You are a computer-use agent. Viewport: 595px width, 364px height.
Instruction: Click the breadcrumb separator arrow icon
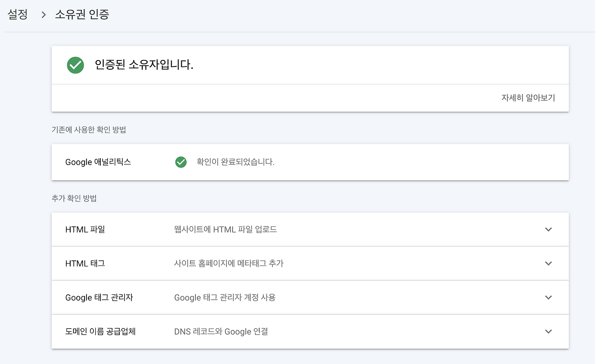pos(43,14)
